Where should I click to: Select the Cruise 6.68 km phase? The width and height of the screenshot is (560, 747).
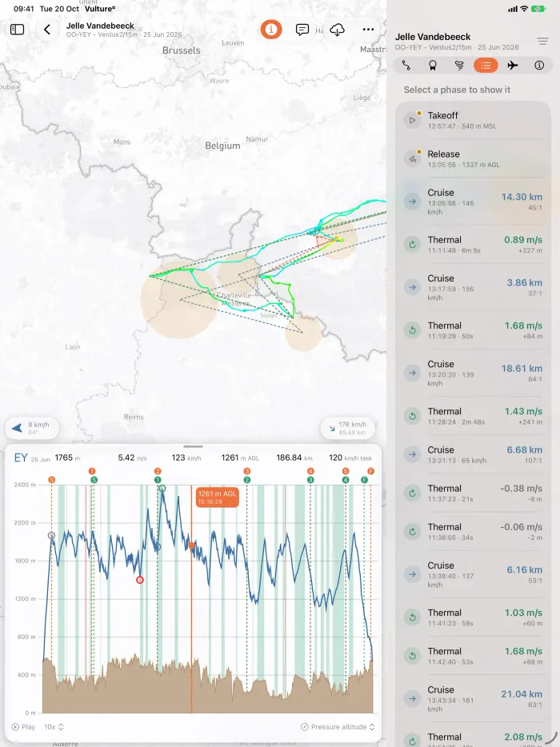coord(474,454)
